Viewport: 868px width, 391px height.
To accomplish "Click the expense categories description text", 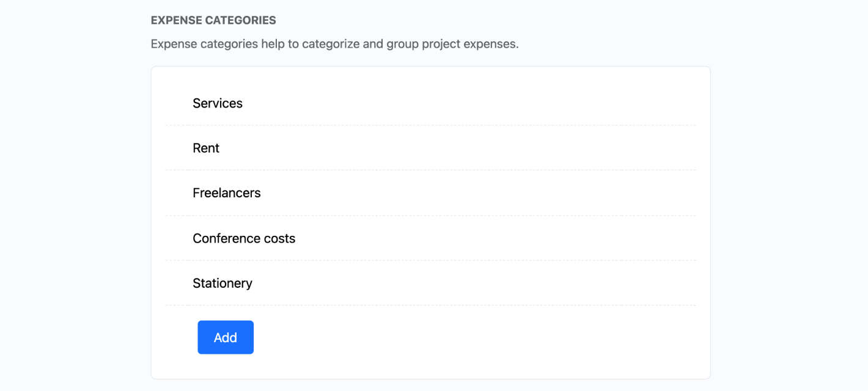I will click(334, 44).
